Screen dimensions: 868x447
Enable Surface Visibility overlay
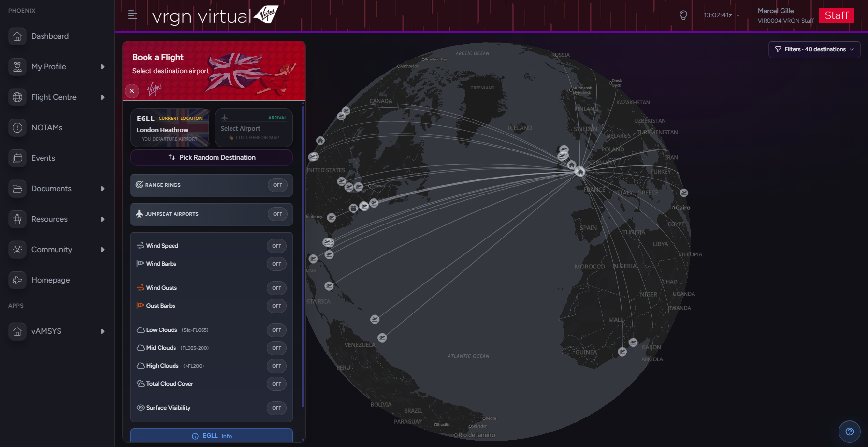tap(276, 408)
